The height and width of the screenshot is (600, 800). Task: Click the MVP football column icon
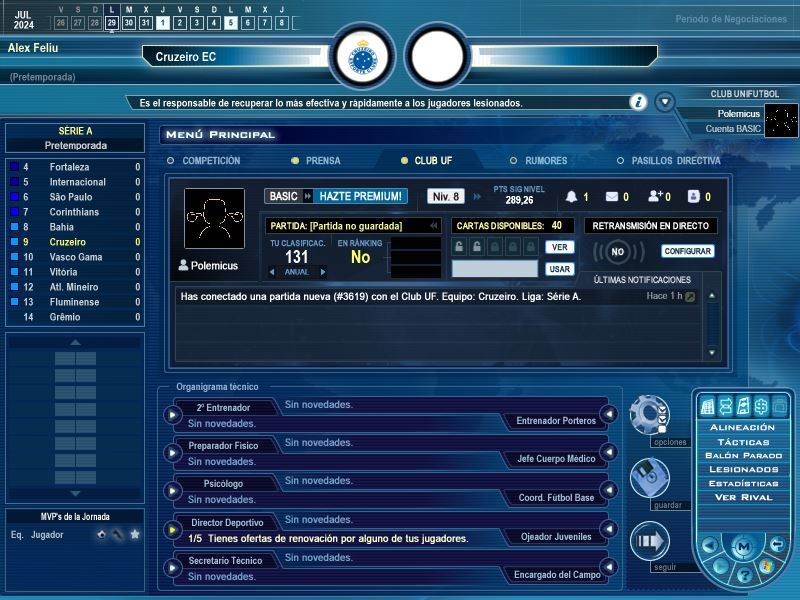point(102,534)
